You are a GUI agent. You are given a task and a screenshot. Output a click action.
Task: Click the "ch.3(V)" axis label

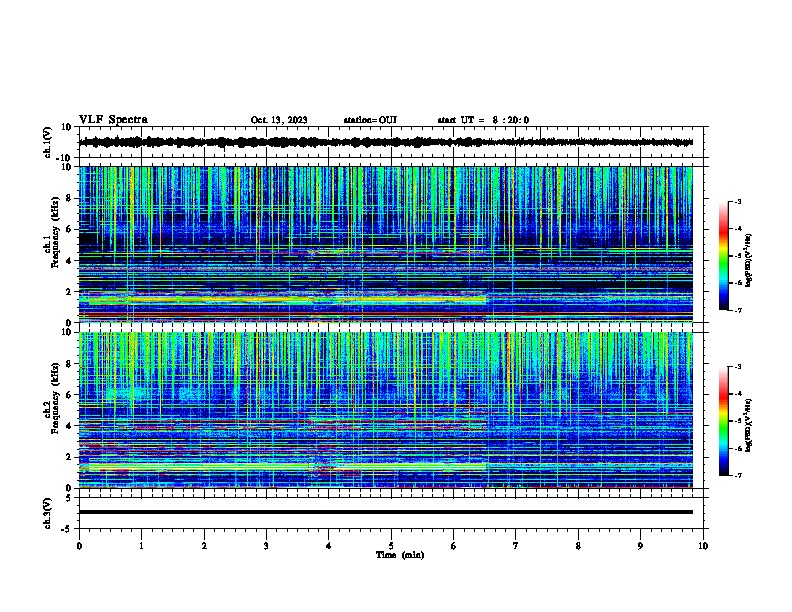[x=48, y=513]
